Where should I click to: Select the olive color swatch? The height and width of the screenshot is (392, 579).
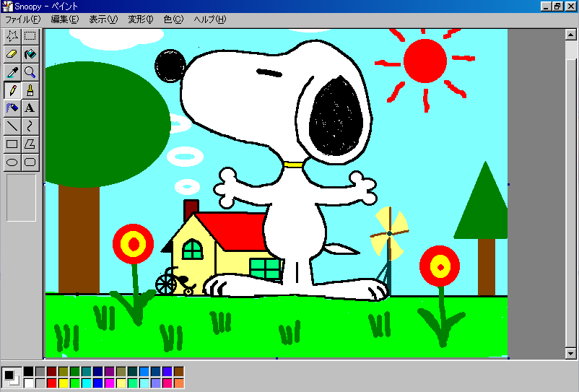[63, 371]
